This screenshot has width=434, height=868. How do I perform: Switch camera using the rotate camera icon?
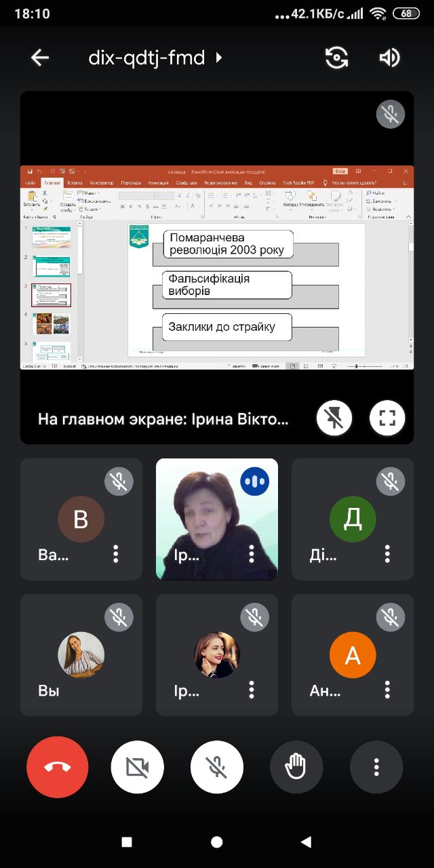[x=337, y=58]
